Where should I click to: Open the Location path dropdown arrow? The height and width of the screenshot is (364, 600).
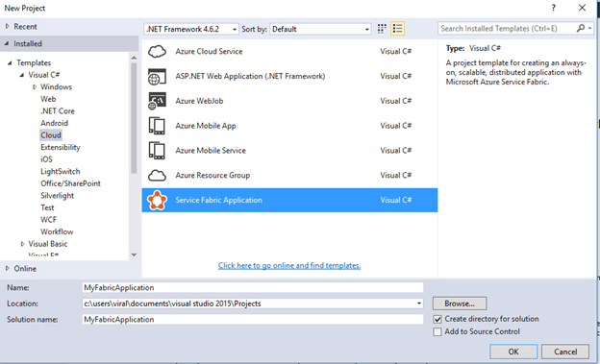tap(419, 303)
